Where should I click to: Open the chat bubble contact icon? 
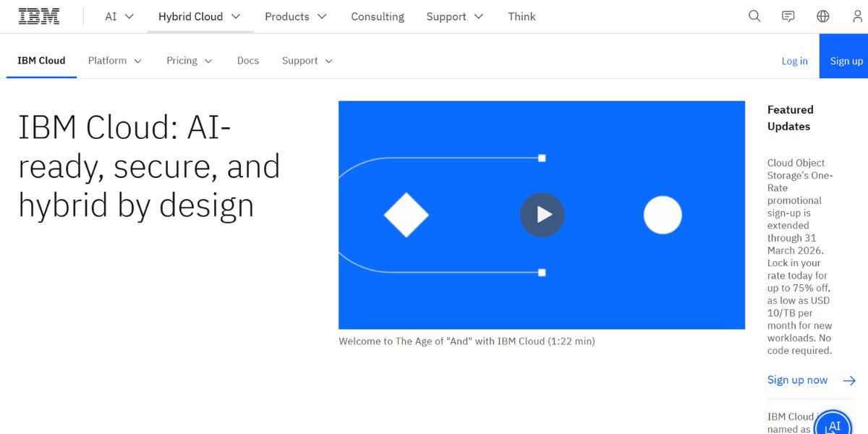(788, 17)
